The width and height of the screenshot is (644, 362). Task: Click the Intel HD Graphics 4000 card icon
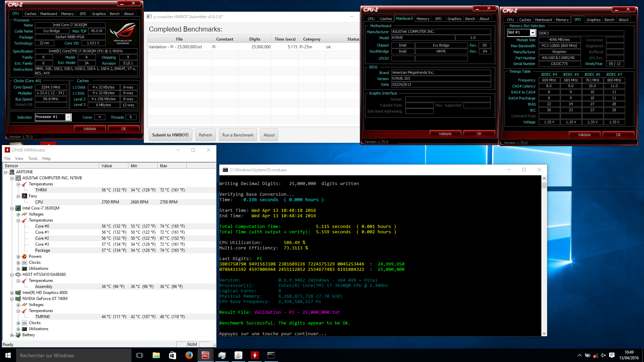pos(18,293)
